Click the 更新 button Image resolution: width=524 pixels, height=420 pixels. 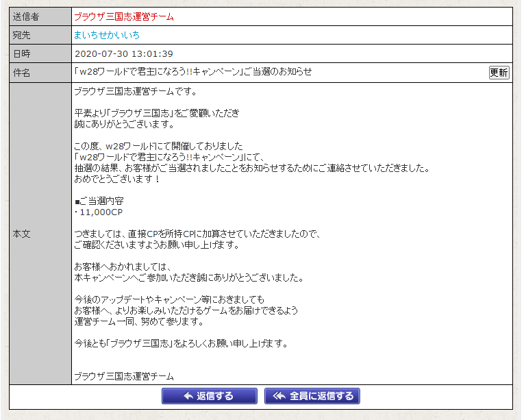coord(499,73)
